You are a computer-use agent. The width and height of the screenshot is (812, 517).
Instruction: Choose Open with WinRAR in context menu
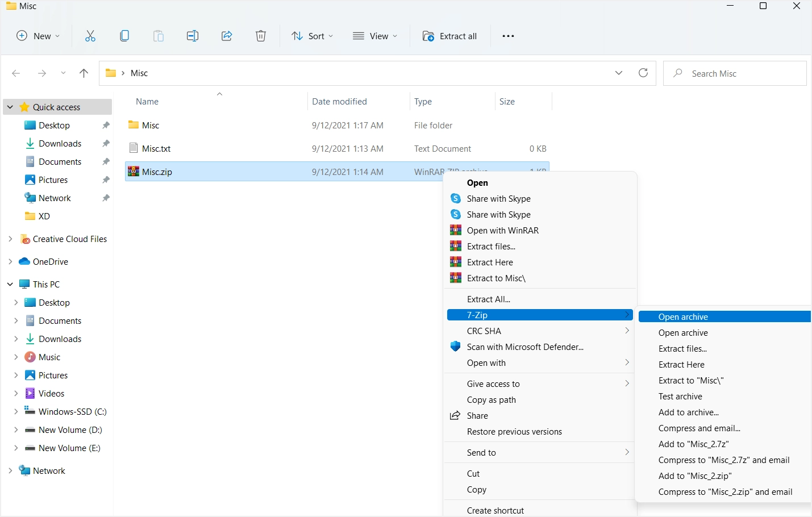pos(502,231)
